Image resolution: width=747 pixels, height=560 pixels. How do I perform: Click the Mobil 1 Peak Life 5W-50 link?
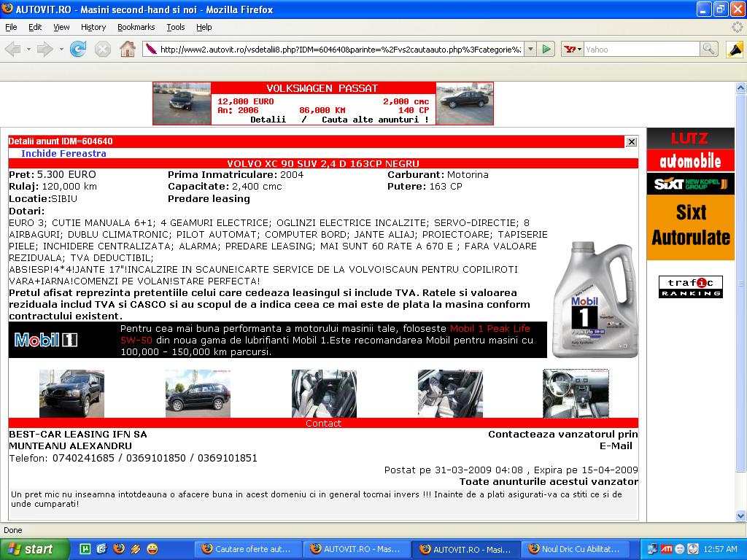[325, 334]
